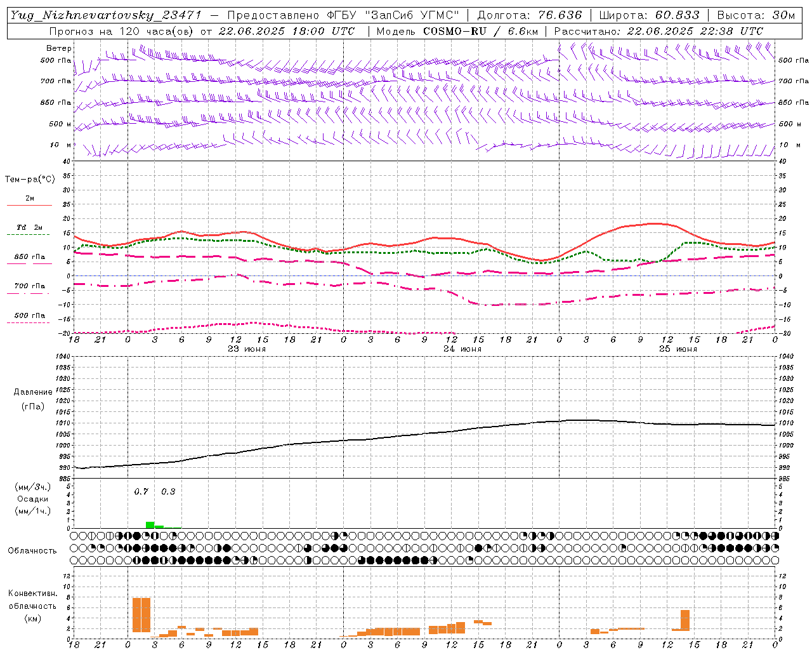The height and width of the screenshot is (650, 812).
Task: Click the tall orange convective bar on 25 июня
Action: point(685,620)
